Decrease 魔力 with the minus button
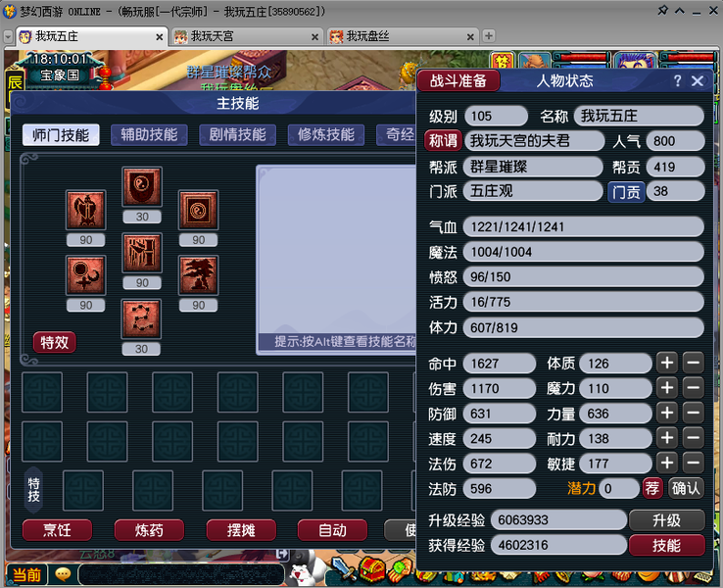This screenshot has height=588, width=723. point(693,388)
